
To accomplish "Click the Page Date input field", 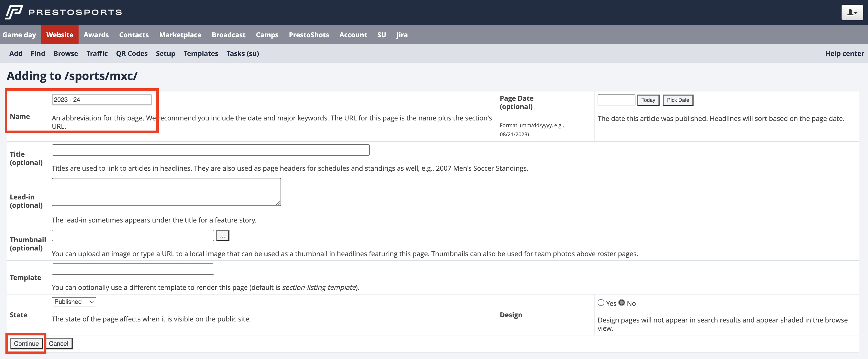I will click(x=616, y=100).
